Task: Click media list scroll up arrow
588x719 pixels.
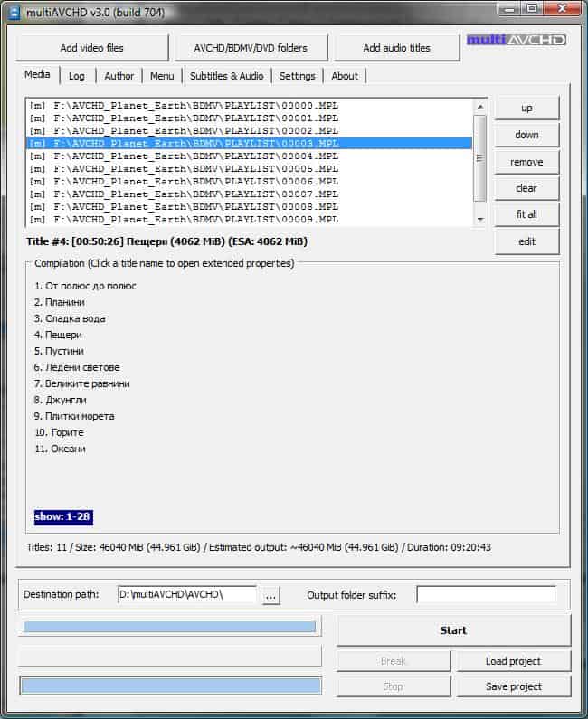Action: pyautogui.click(x=480, y=107)
